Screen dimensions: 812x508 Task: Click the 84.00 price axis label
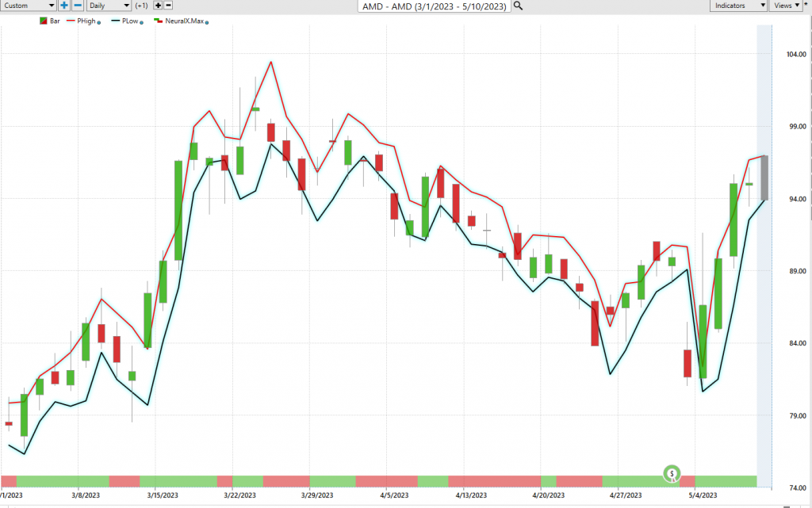click(x=796, y=343)
